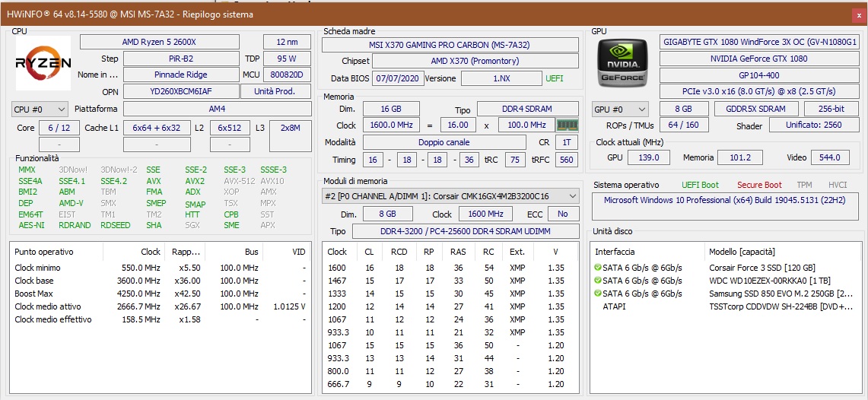
Task: Click the 95 W TDP field
Action: (288, 58)
